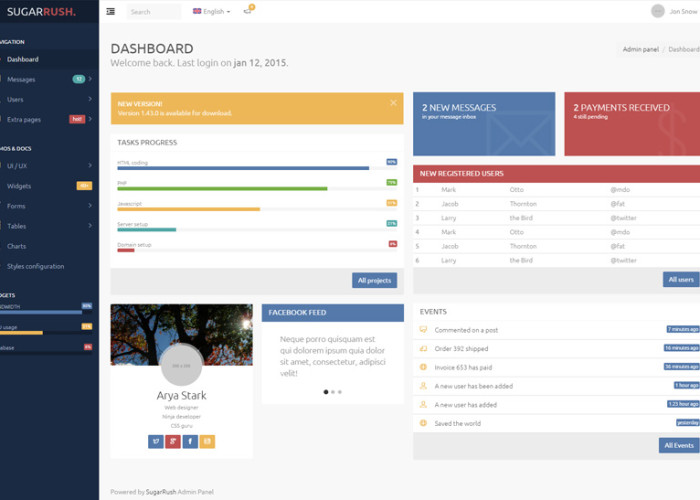Open the 2 New Messages tile
The width and height of the screenshot is (700, 500).
tap(484, 124)
